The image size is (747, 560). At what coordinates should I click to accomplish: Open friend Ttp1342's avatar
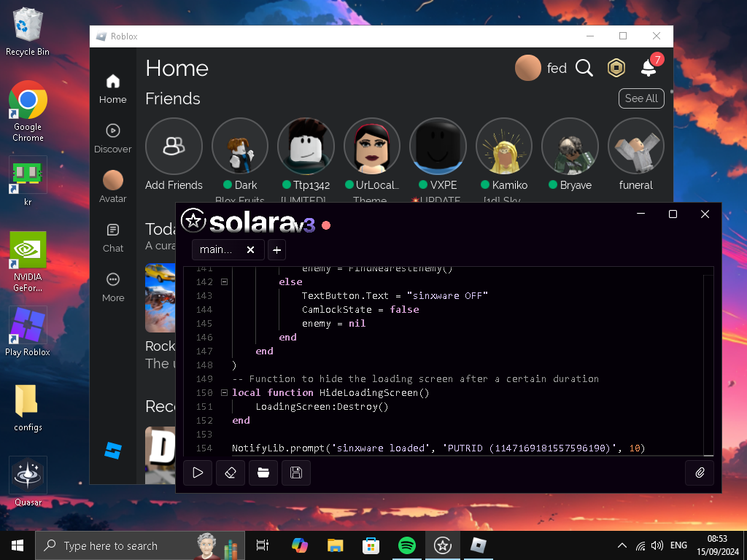coord(306,146)
